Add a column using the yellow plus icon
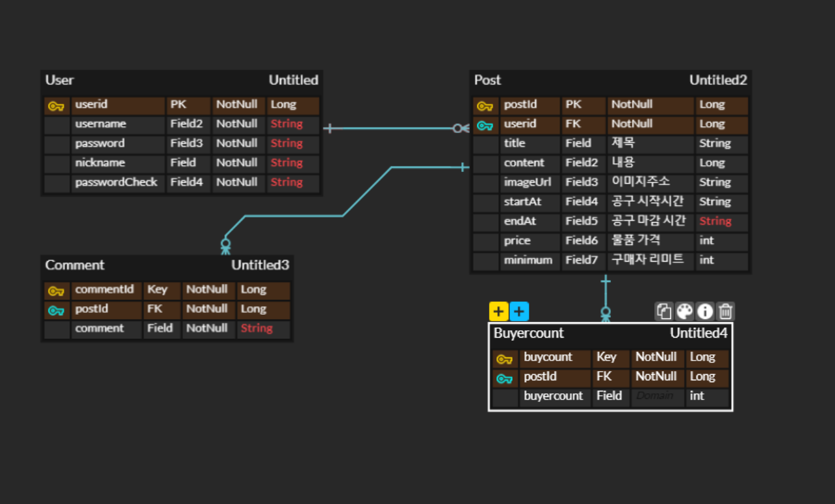835x504 pixels. (x=498, y=311)
